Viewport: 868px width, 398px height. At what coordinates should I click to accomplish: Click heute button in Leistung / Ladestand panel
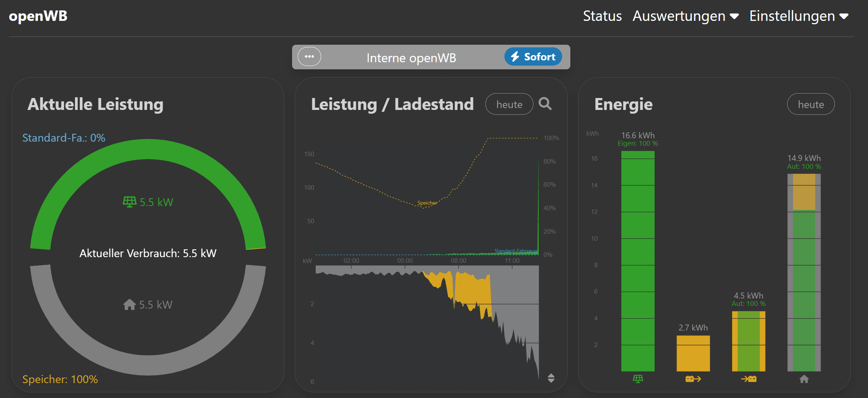pos(509,104)
